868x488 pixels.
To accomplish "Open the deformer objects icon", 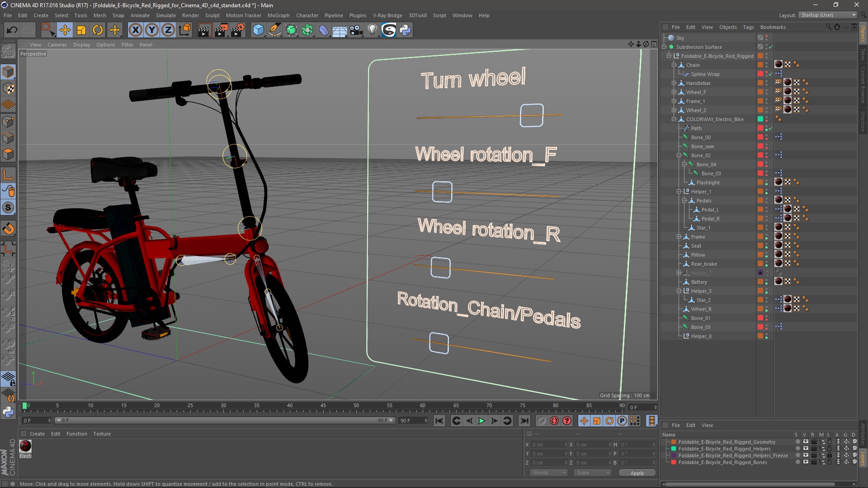I will 324,30.
